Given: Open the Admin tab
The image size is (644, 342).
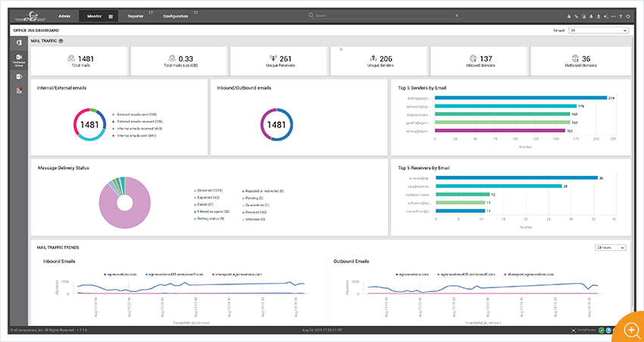Looking at the screenshot, I should 64,17.
